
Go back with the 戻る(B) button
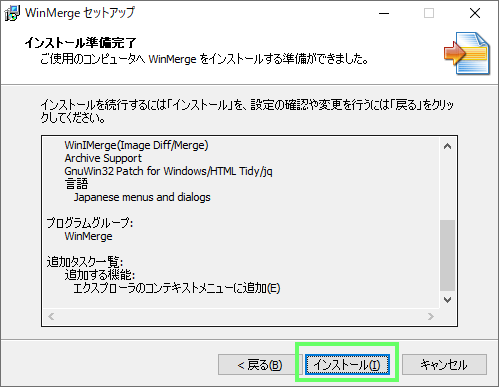260,365
